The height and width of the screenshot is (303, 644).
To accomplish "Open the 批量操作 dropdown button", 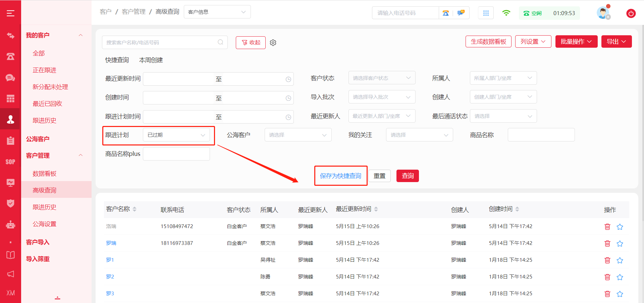I will 576,42.
